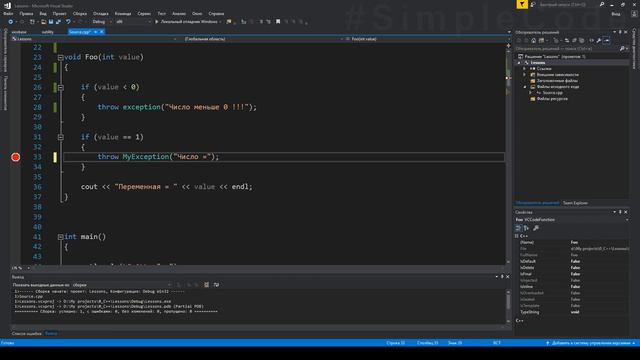Screen dimensions: 640x360
Task: Open the Lessons project scope dropdown
Action: (94, 39)
